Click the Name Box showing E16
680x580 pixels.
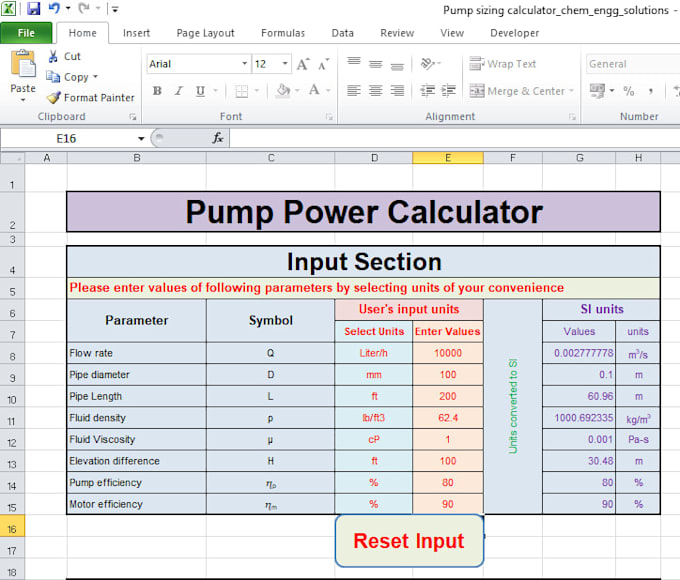[x=67, y=138]
